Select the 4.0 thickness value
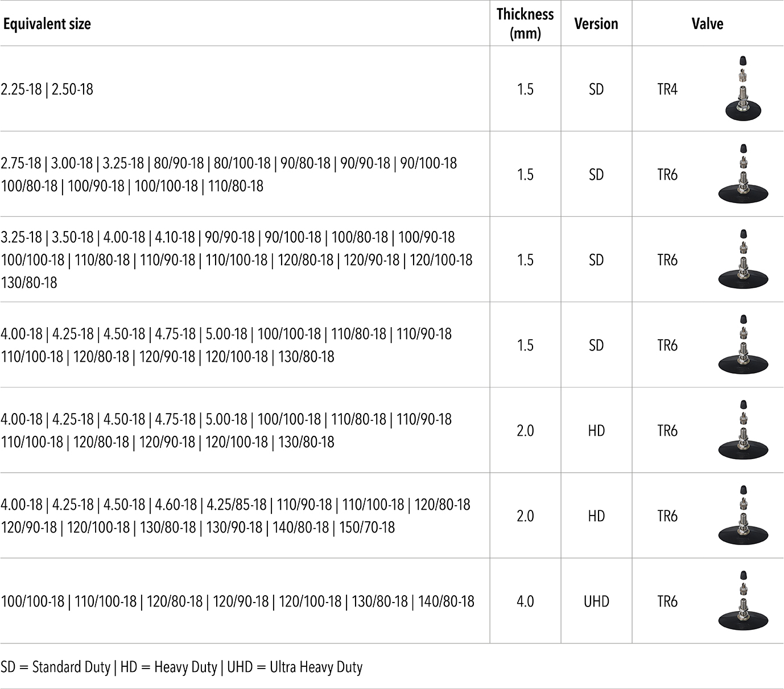This screenshot has height=689, width=784. [525, 601]
